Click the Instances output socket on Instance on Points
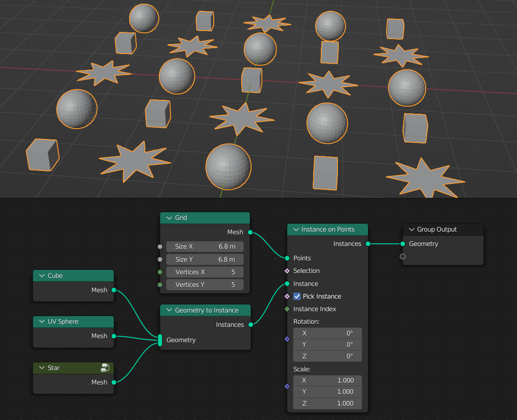This screenshot has width=517, height=420. (368, 244)
